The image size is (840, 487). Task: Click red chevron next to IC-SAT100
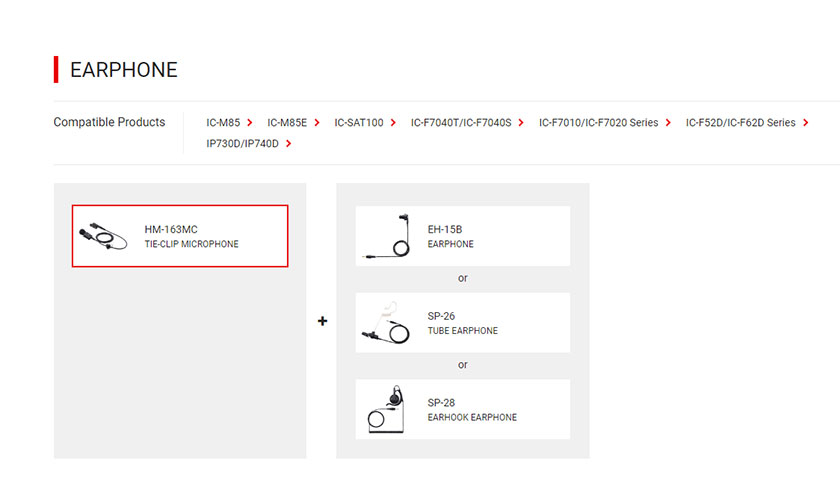393,123
